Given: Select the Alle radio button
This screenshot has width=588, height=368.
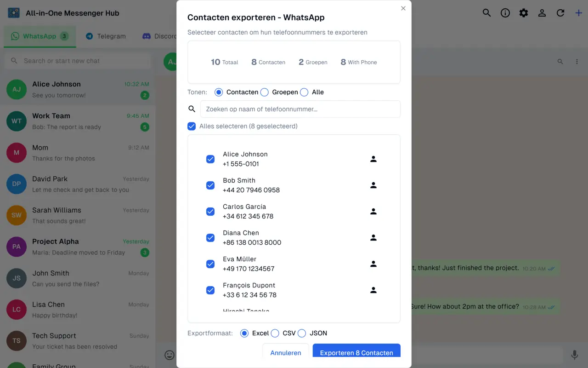Looking at the screenshot, I should 304,92.
